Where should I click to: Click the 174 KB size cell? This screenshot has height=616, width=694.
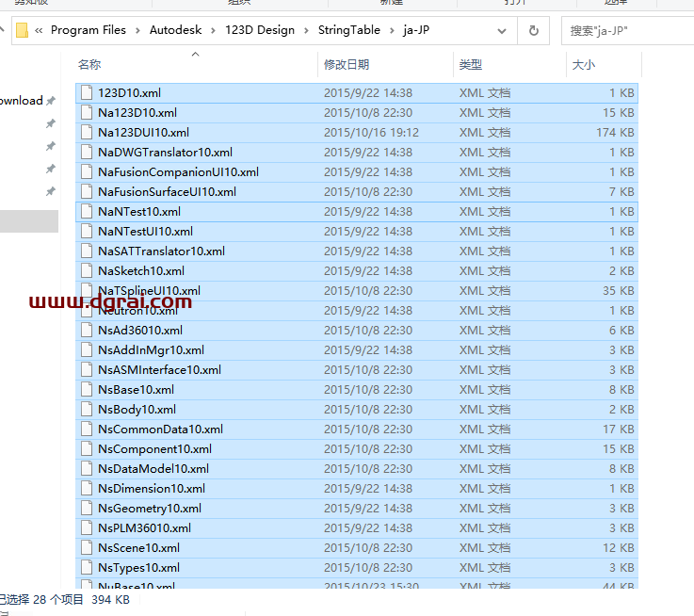point(615,133)
